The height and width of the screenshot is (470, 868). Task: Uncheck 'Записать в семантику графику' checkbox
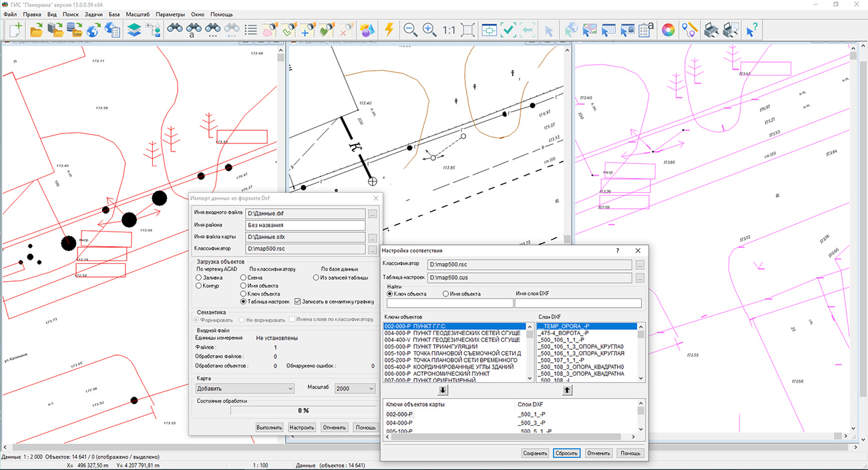[298, 301]
